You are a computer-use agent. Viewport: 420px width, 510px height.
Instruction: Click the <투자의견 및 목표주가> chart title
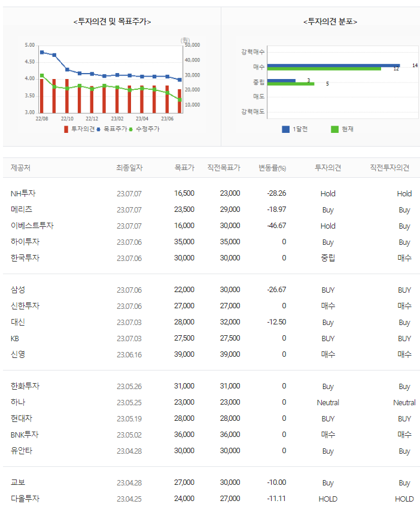pyautogui.click(x=112, y=22)
